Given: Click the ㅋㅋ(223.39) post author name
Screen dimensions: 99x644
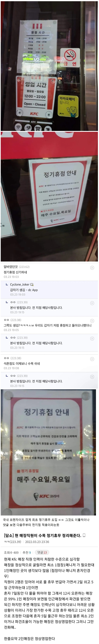Looking at the screenshot, I should coord(13,542).
